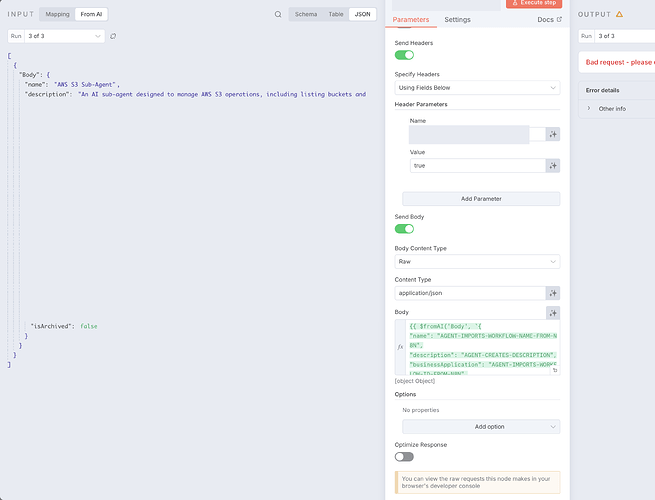Click the "isArchived" key in input JSON
Viewport: 655px width, 500px height.
point(50,326)
